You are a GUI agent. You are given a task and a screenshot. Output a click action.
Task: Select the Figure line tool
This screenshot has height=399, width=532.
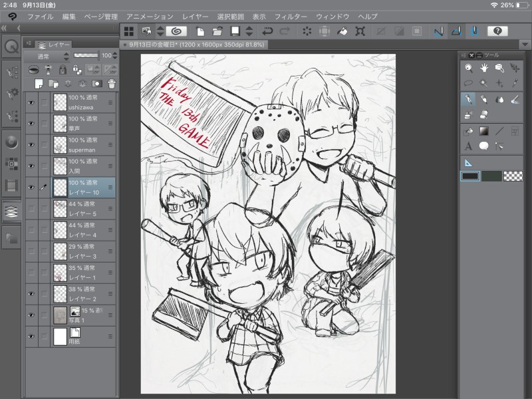[x=499, y=131]
